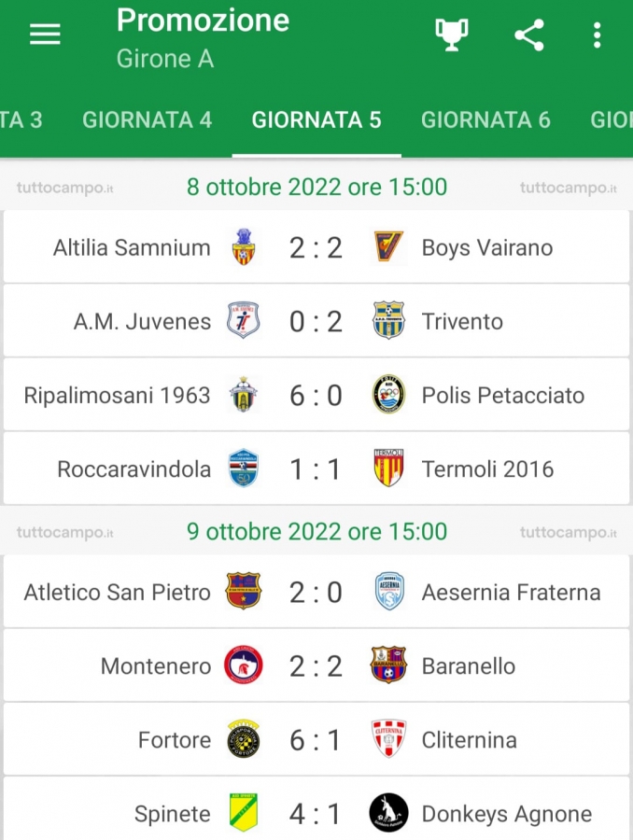Open the Atletico San Pietro 2:0 match

coord(316,592)
